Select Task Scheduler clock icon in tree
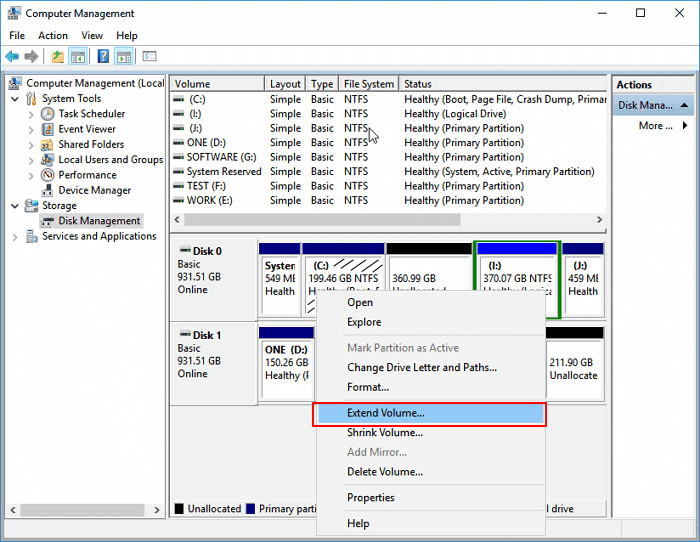This screenshot has height=542, width=700. point(48,114)
